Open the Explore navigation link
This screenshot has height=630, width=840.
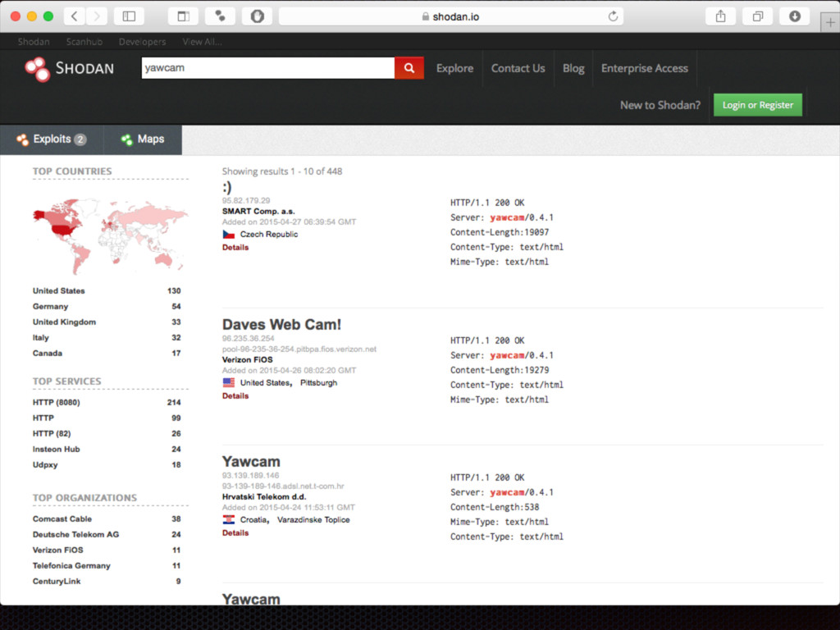pos(454,69)
